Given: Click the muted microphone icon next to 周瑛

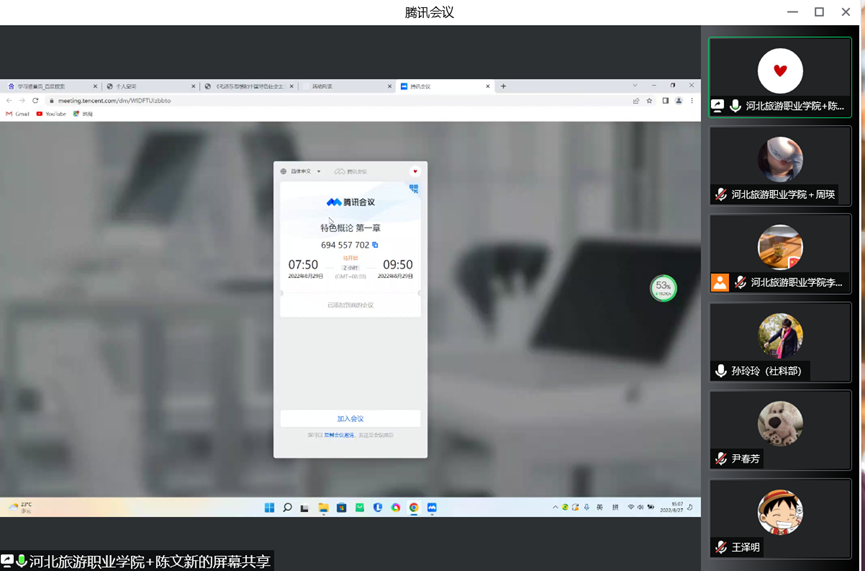Looking at the screenshot, I should tap(720, 194).
